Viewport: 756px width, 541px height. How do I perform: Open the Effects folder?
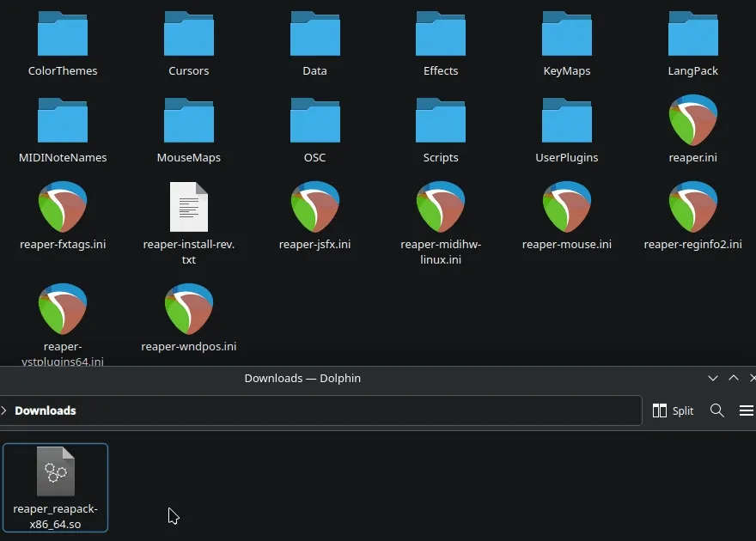(x=441, y=33)
